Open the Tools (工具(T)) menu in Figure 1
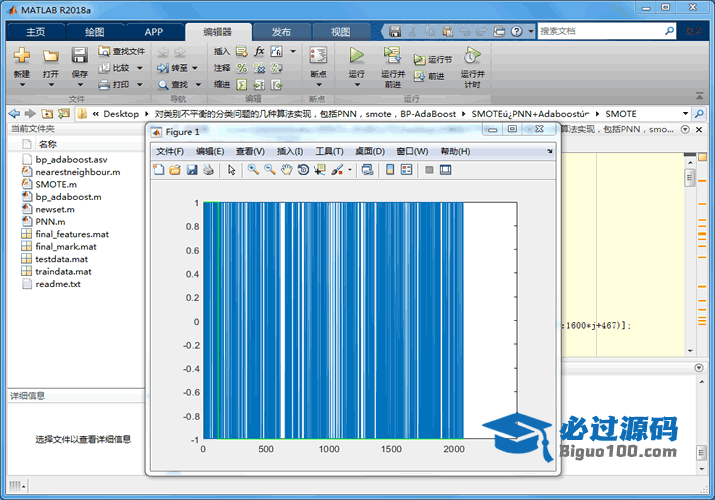 click(x=329, y=151)
